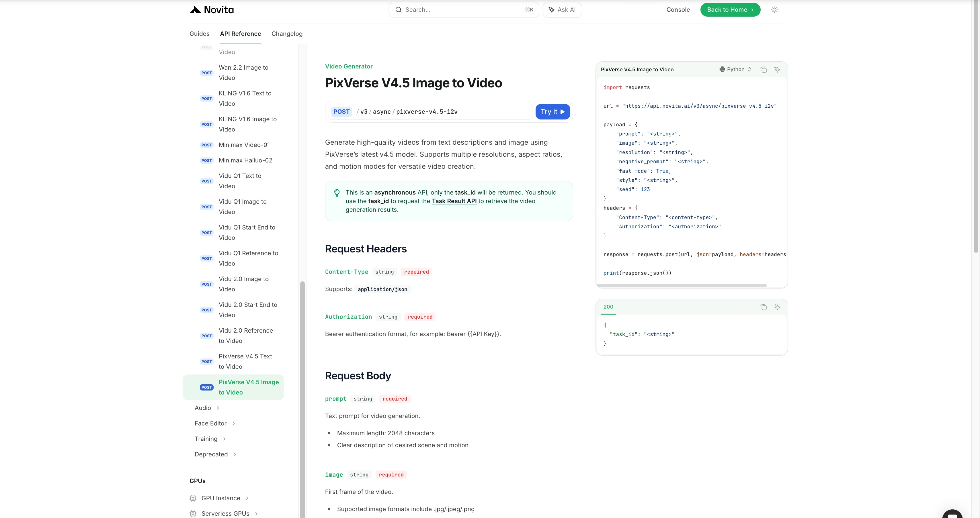Viewport: 980px width, 518px height.
Task: Open Console link in header
Action: point(678,10)
